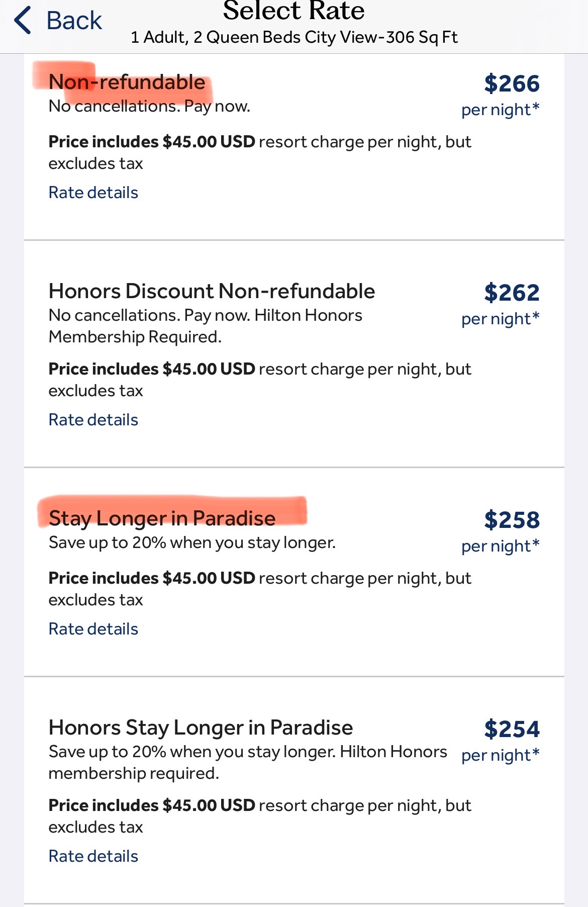Choose the $266 per night price
588x907 pixels.
pos(511,84)
